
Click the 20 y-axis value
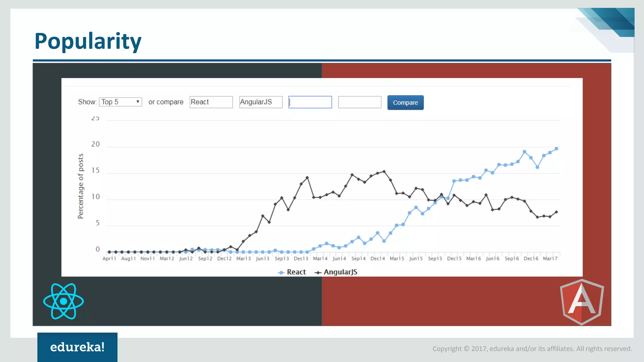point(96,144)
